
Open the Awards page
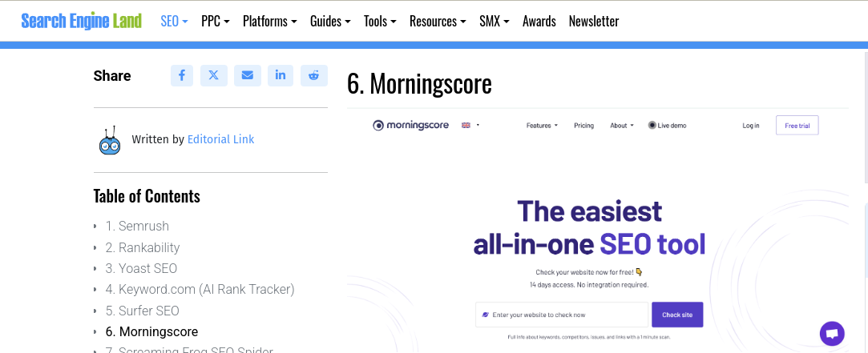[539, 21]
